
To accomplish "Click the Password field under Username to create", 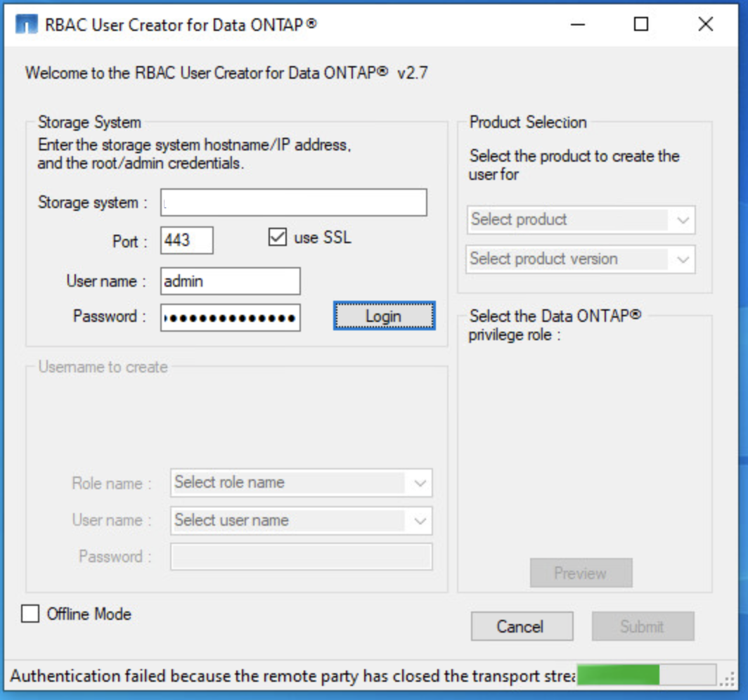I will (x=301, y=557).
